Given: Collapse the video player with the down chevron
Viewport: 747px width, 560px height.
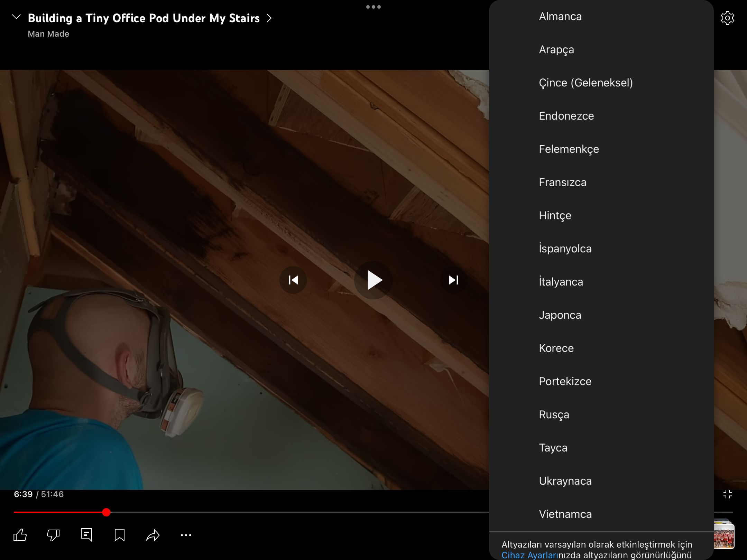Looking at the screenshot, I should pos(16,17).
